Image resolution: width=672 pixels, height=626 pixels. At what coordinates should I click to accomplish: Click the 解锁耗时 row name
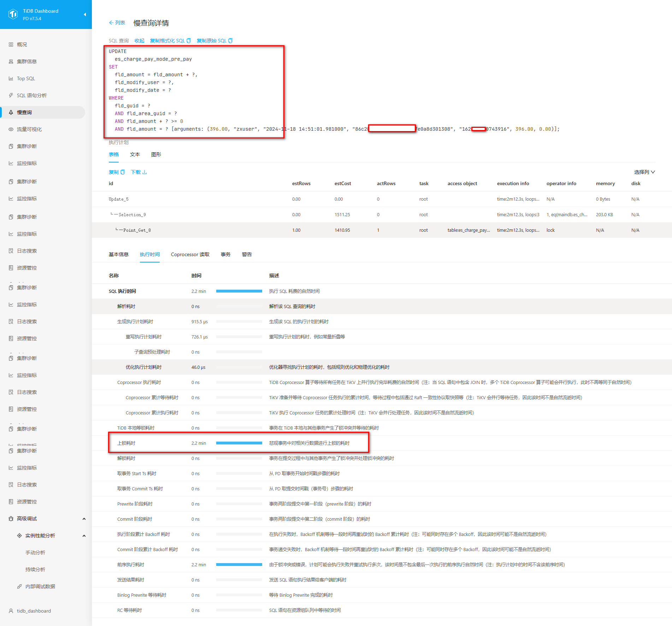click(x=126, y=458)
